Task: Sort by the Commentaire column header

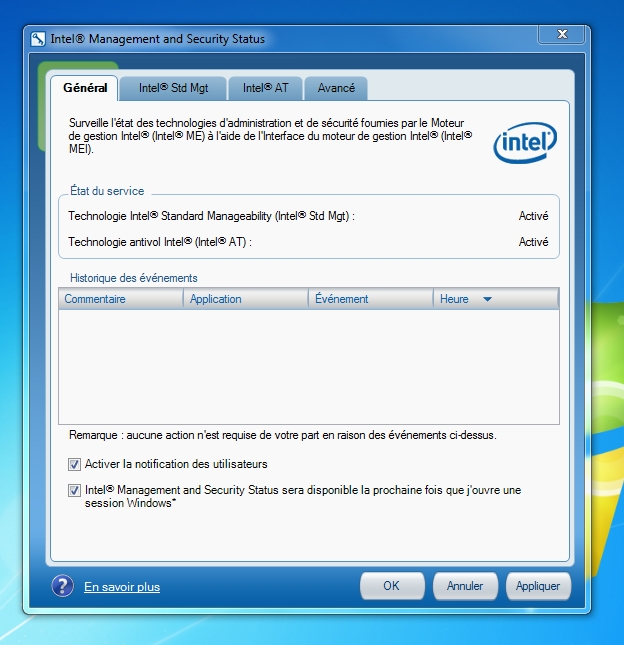Action: click(121, 299)
